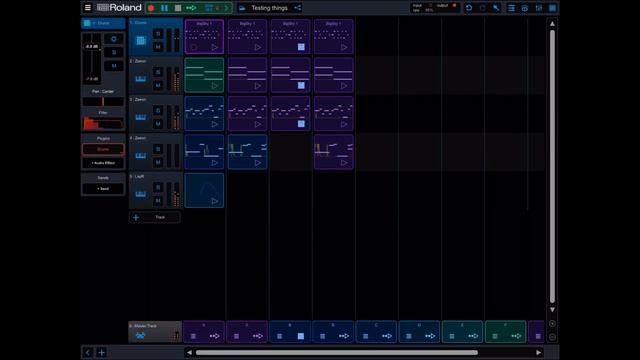Open the keyboard instrument icon on track 4
This screenshot has width=640, height=360.
(x=141, y=156)
